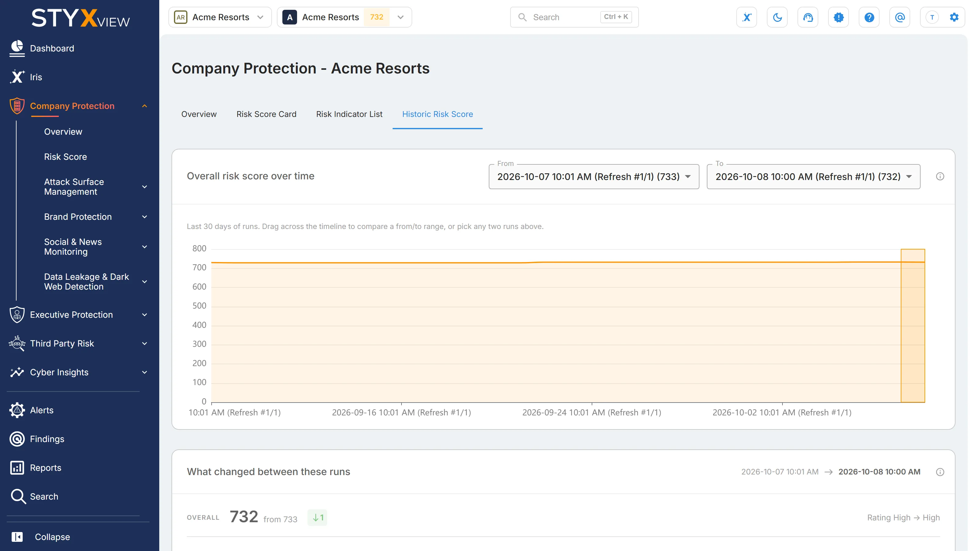
Task: Click the top Search input field
Action: 574,17
